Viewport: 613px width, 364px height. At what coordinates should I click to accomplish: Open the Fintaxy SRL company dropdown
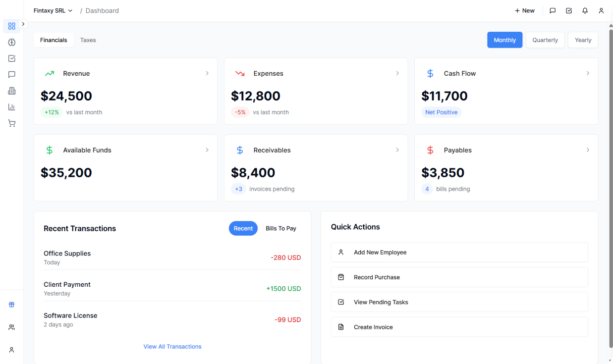[x=53, y=10]
